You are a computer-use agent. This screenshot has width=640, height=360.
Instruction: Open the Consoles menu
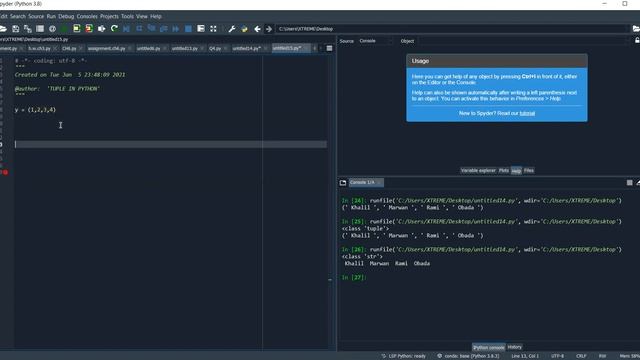87,16
